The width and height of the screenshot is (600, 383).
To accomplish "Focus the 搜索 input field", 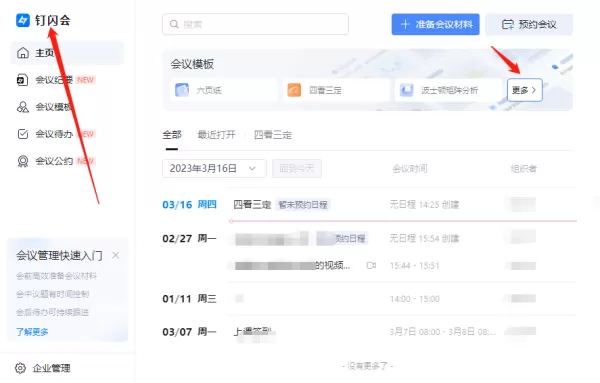I will point(255,24).
